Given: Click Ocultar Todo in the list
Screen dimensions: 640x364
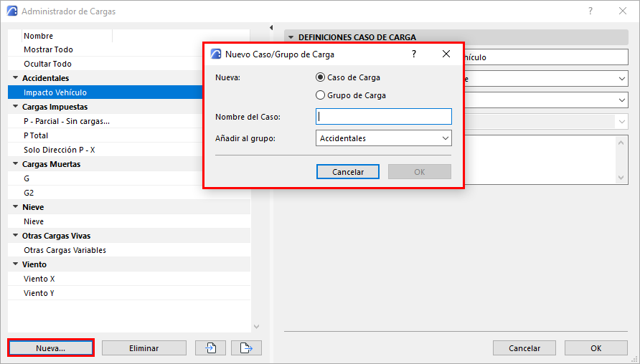Looking at the screenshot, I should [47, 64].
